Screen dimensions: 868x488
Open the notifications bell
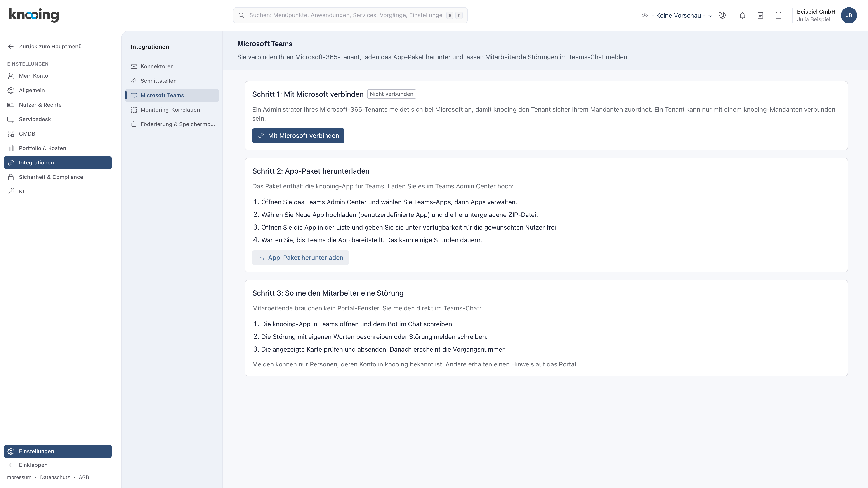coord(742,15)
